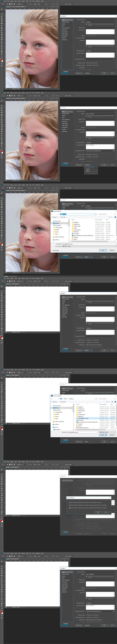
Task: Go back in Export Template dialog navigation
Action: (52, 214)
